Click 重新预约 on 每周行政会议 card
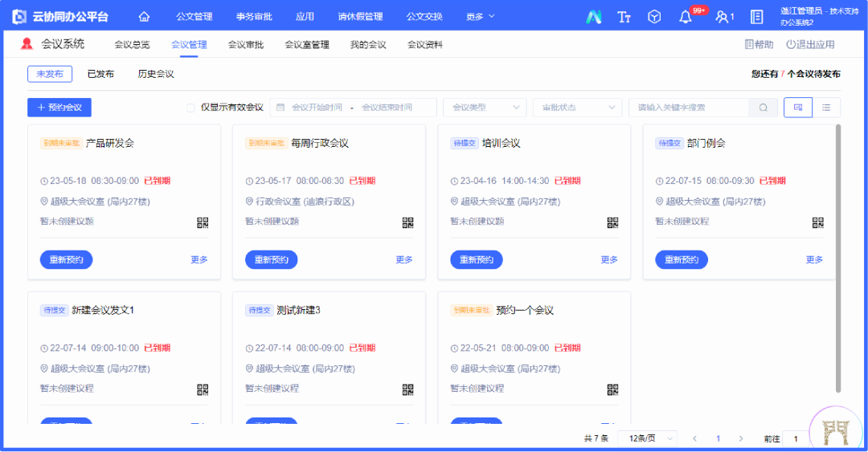 [x=272, y=259]
